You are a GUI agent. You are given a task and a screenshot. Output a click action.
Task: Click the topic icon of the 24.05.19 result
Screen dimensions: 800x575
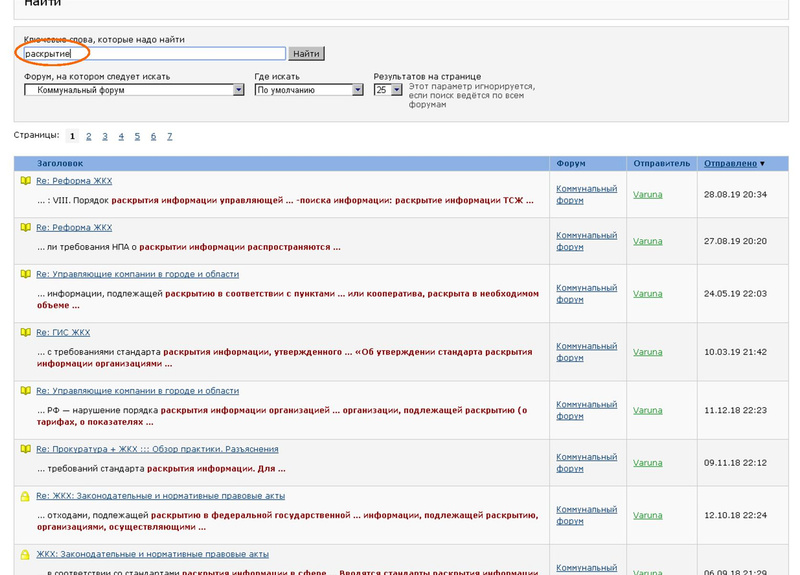[x=26, y=274]
